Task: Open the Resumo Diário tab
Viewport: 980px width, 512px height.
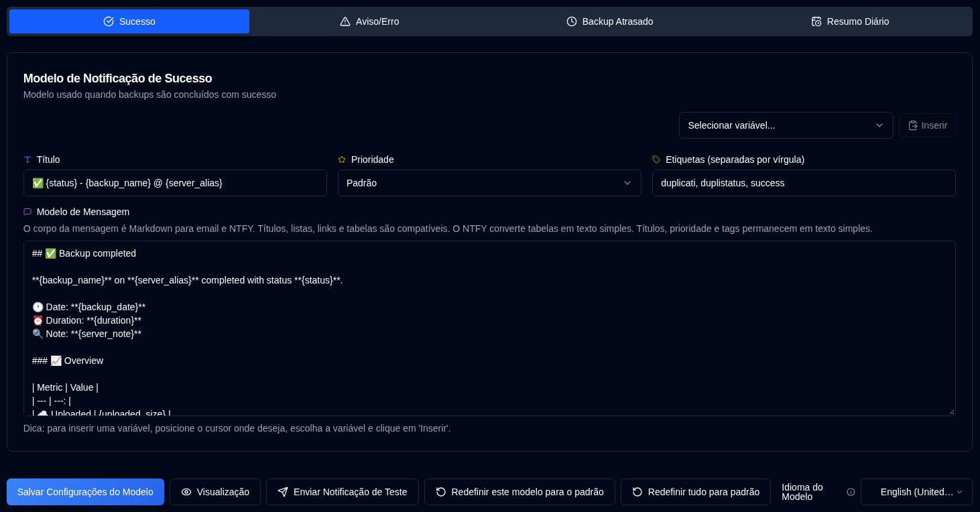Action: click(850, 21)
